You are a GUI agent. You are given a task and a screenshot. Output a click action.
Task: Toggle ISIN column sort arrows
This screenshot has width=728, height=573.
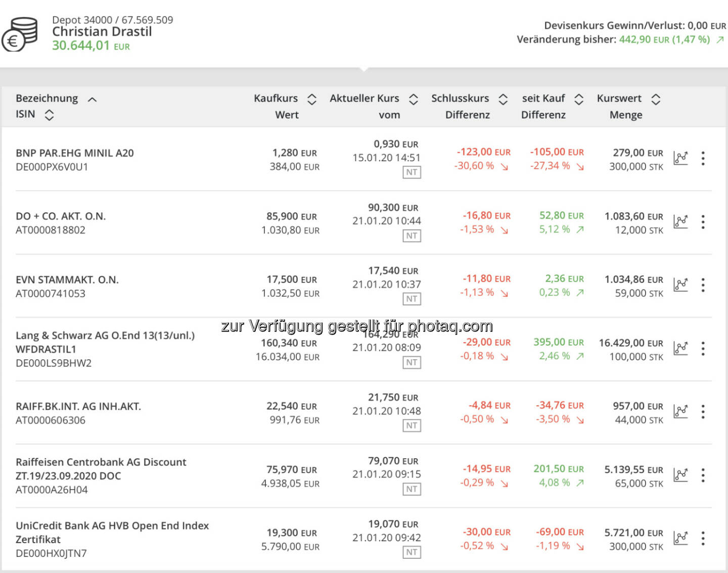coord(49,115)
